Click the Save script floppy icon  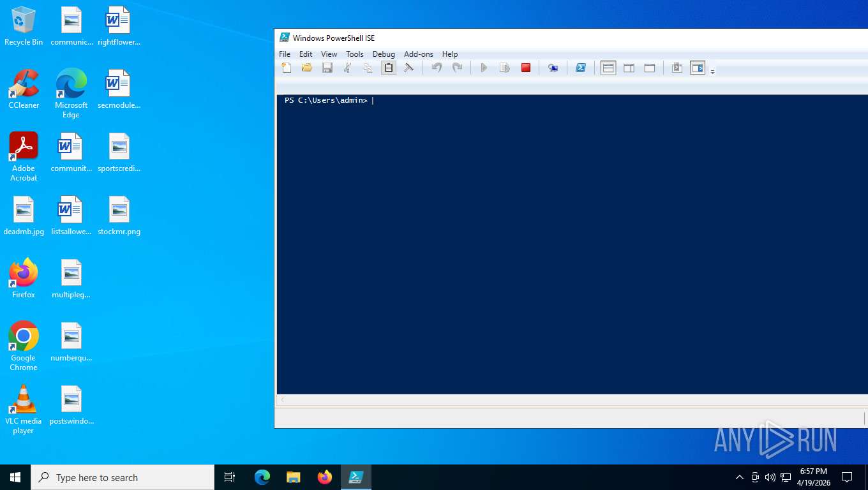pyautogui.click(x=327, y=68)
